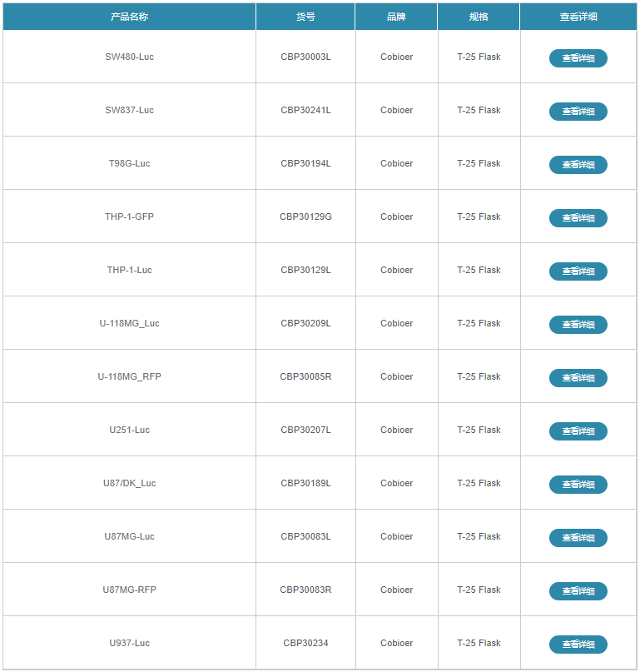
Task: Click product name U87MG-RFP
Action: click(129, 590)
